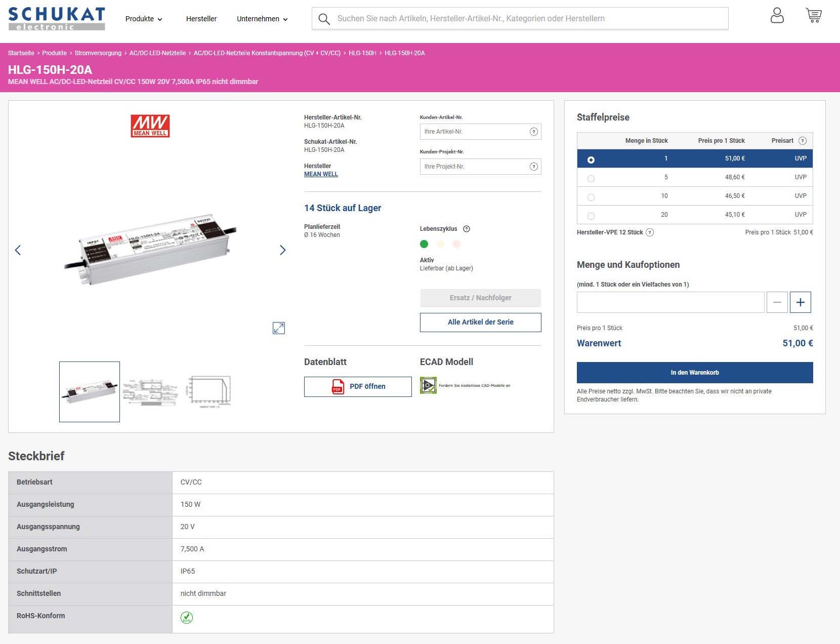
Task: Click help icon in Kunden-Artikel-Nr. field
Action: (533, 132)
